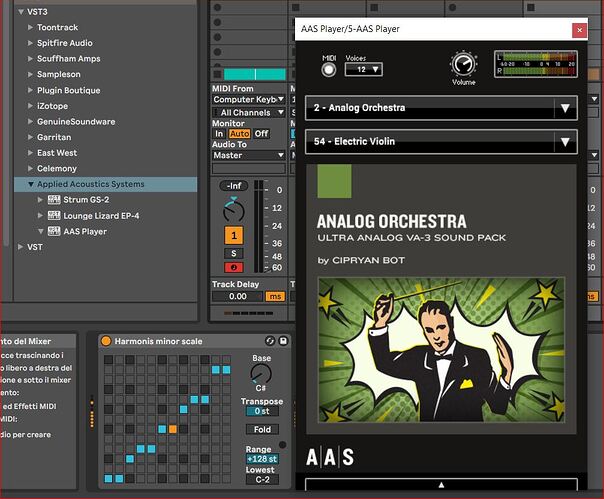This screenshot has height=499, width=604.
Task: Adjust the Volume knob in AAS Player
Action: point(463,64)
